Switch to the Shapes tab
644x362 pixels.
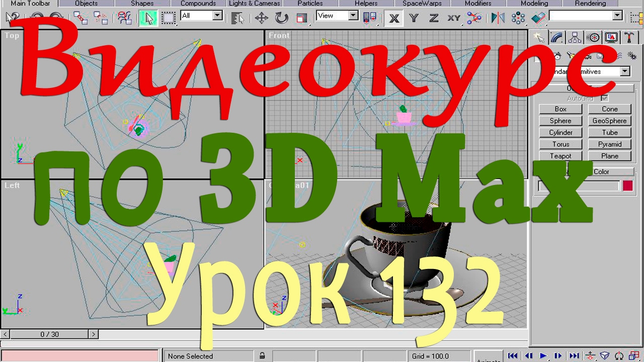click(142, 3)
